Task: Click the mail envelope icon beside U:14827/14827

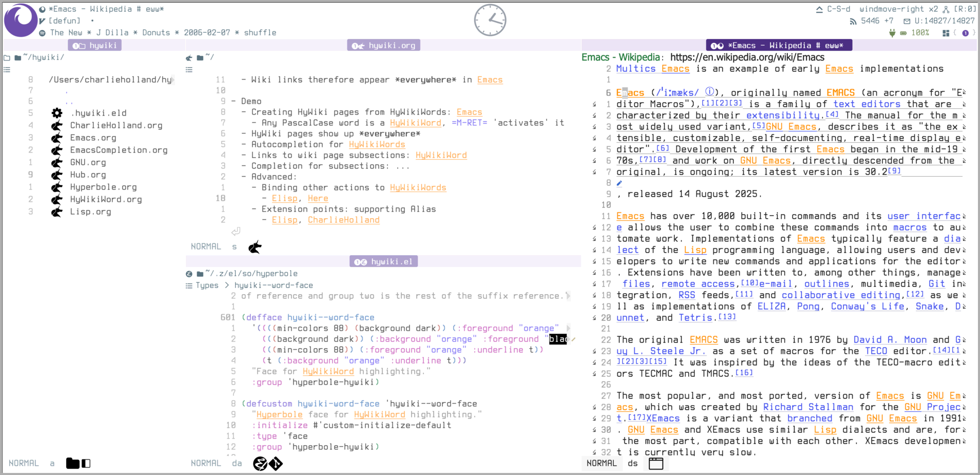Action: (x=907, y=21)
